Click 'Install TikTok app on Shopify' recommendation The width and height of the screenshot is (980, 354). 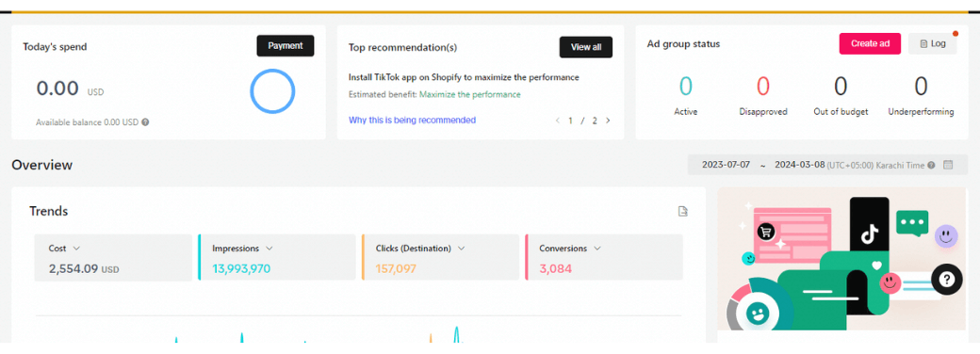(x=464, y=77)
